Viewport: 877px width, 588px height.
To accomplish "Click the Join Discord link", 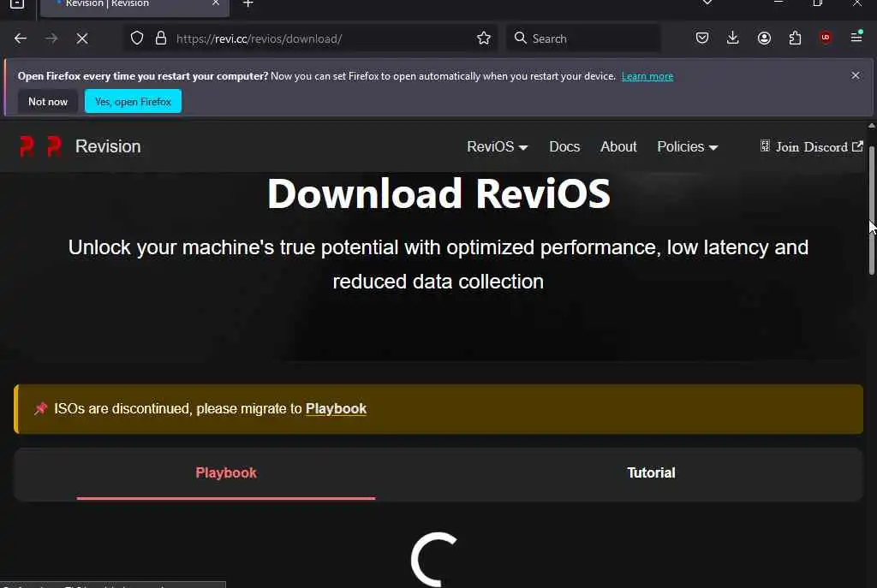I will [812, 146].
